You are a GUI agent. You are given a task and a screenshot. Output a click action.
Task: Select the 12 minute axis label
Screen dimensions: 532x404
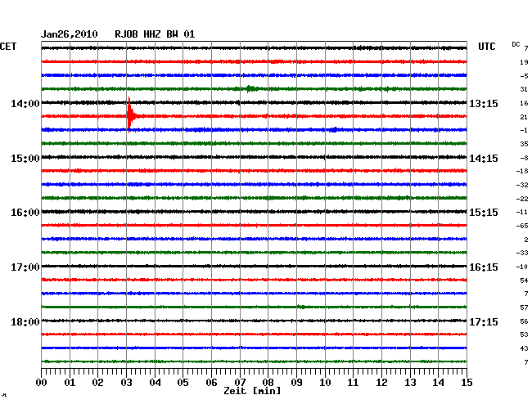point(381,382)
